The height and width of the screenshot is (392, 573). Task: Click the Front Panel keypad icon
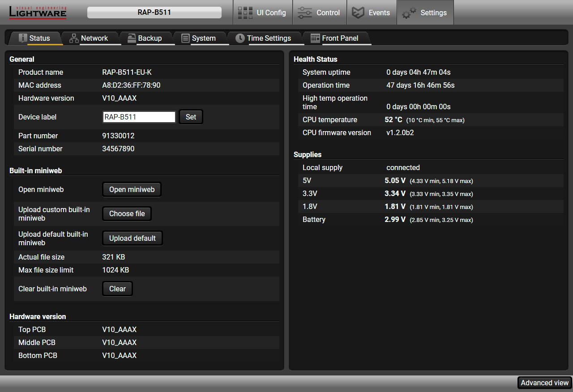[315, 38]
